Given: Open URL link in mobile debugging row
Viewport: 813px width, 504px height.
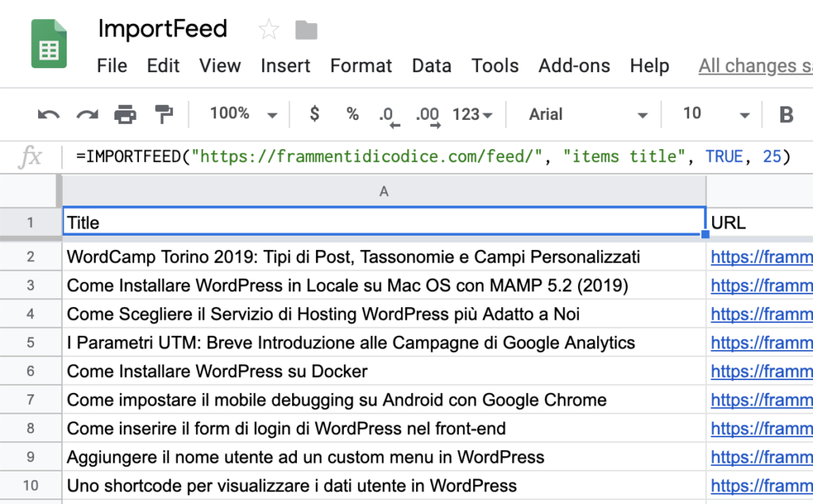Looking at the screenshot, I should click(x=761, y=400).
